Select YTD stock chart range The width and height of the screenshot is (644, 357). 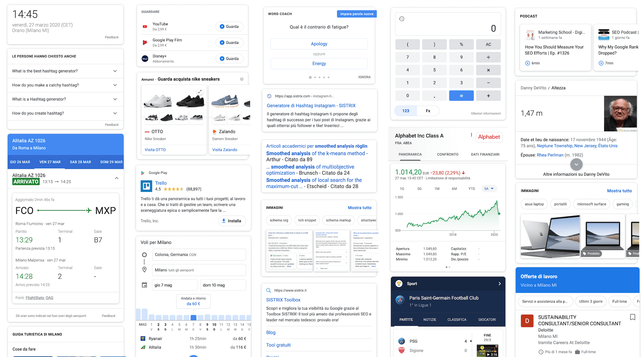tap(471, 189)
